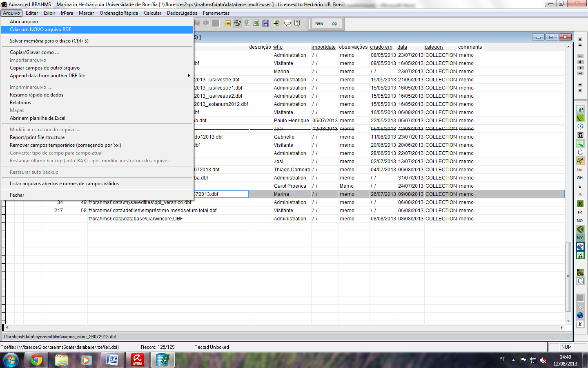Select 'Report/print file structure'

click(x=97, y=137)
